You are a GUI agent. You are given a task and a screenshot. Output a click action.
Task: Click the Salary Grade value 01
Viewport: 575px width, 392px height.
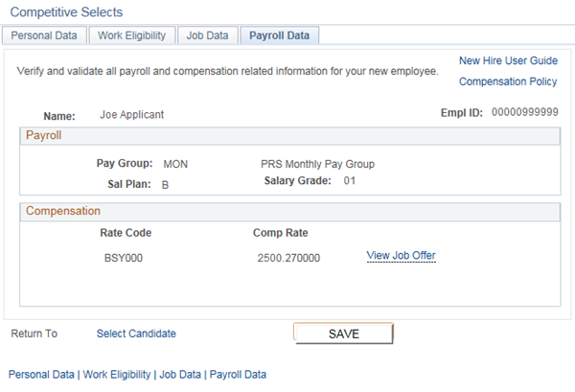click(x=349, y=181)
